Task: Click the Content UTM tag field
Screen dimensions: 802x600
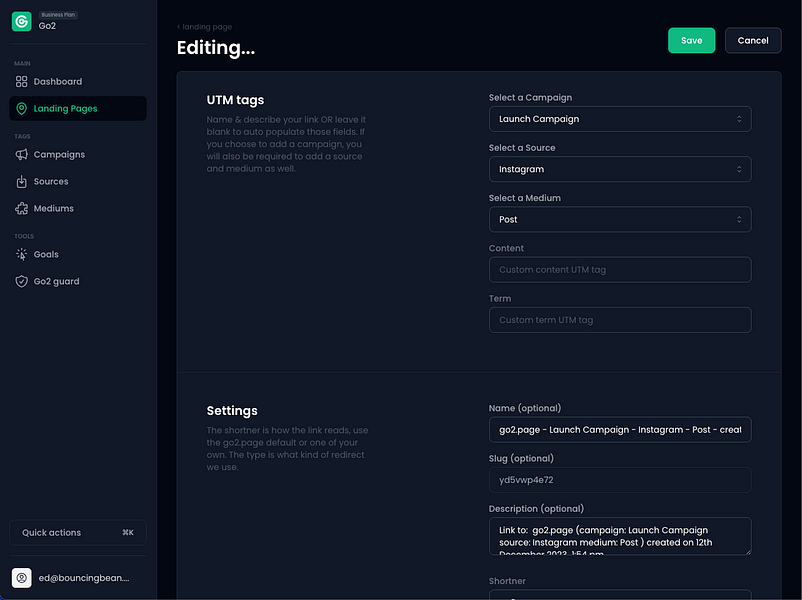Action: click(x=619, y=269)
